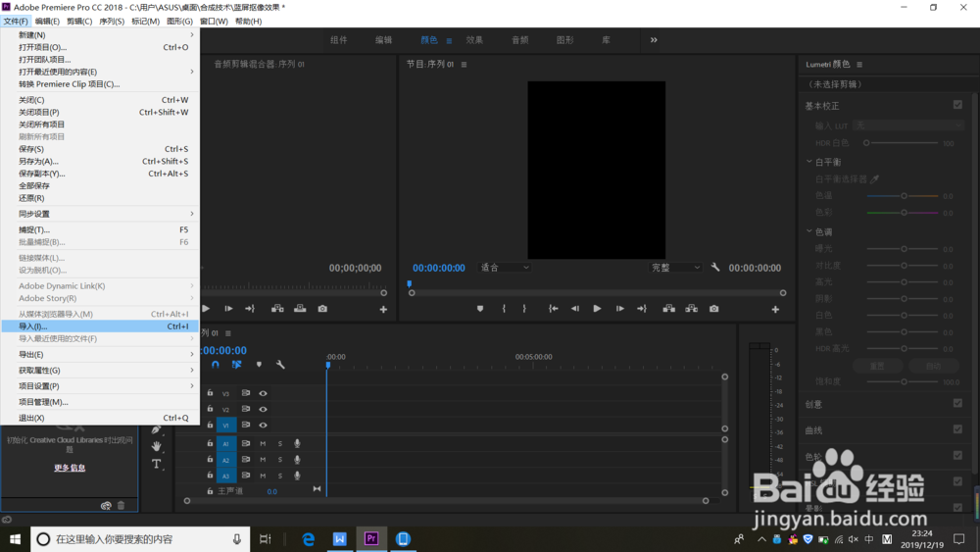Click the Windows search box
Image resolution: width=980 pixels, height=552 pixels.
(140, 539)
